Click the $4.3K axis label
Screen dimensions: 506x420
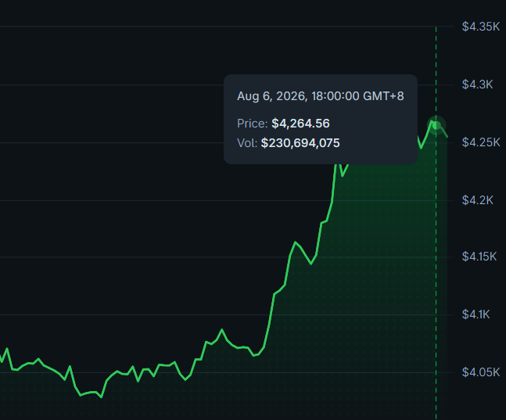pyautogui.click(x=477, y=84)
